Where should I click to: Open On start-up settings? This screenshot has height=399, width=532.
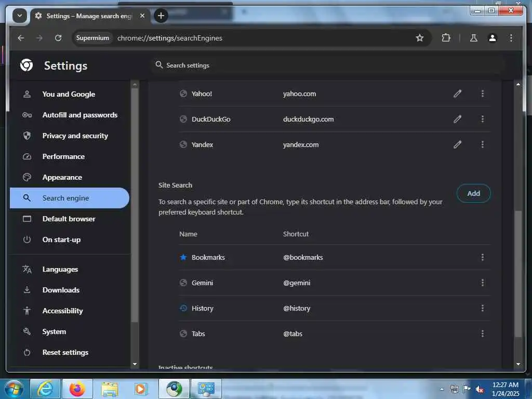70,240
